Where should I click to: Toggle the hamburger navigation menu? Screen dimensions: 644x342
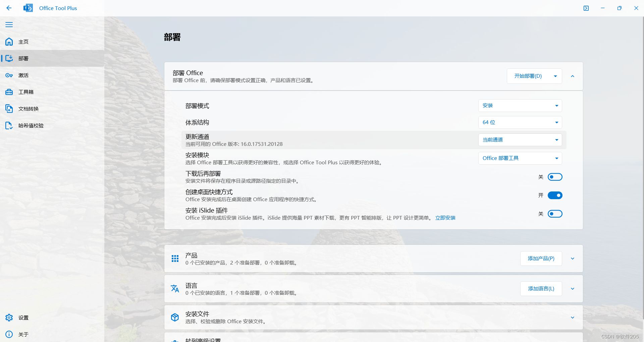(x=9, y=24)
